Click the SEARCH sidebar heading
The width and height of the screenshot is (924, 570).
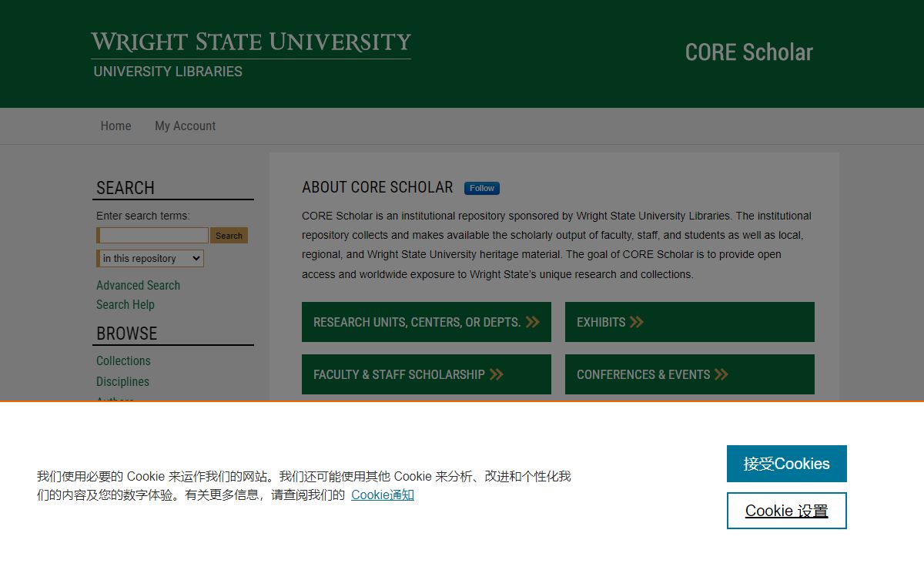point(126,188)
